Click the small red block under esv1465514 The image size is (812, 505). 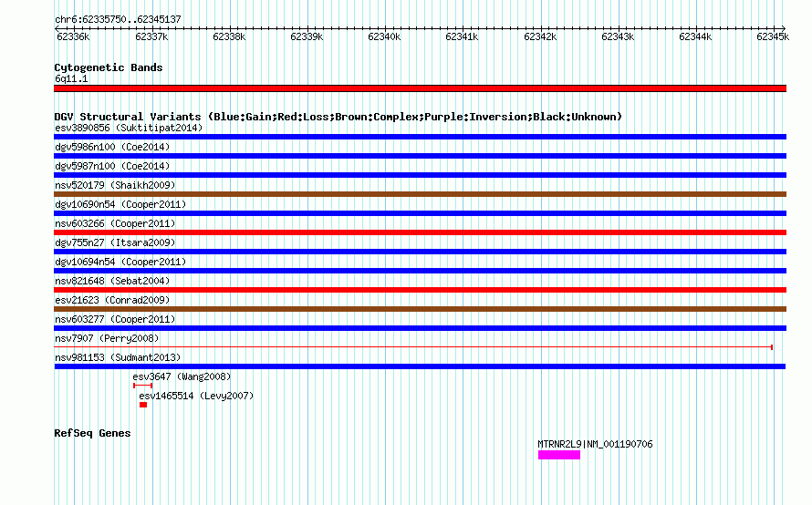coord(143,405)
